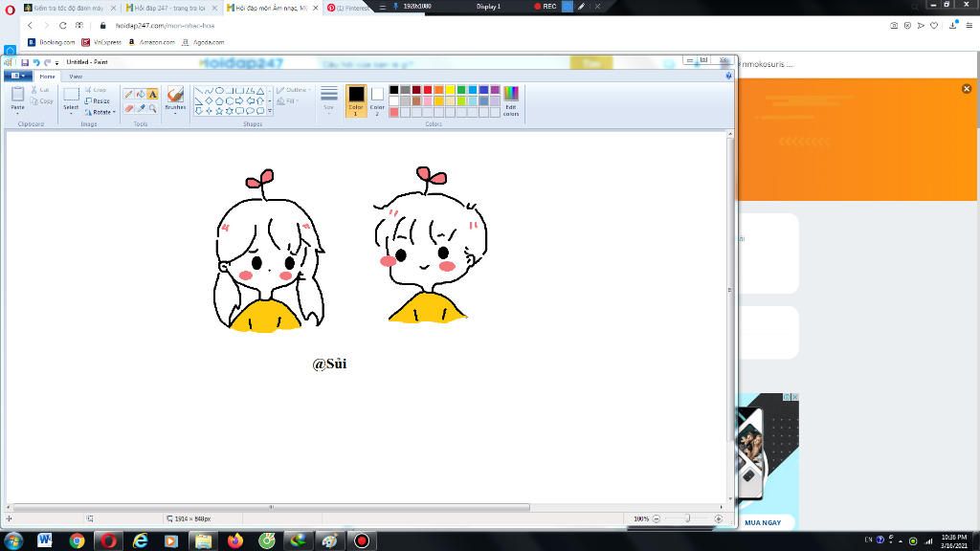Open the VnExpress bookmark

pyautogui.click(x=101, y=42)
